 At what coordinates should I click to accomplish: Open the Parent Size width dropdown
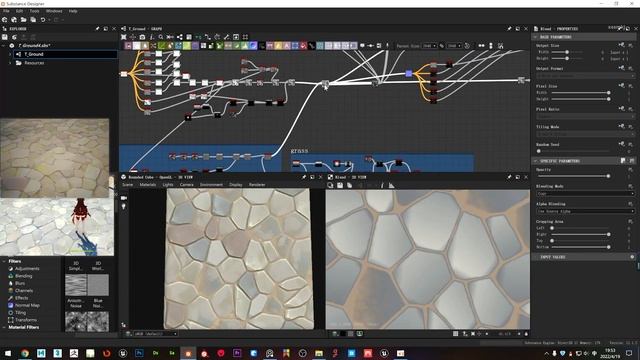point(429,46)
